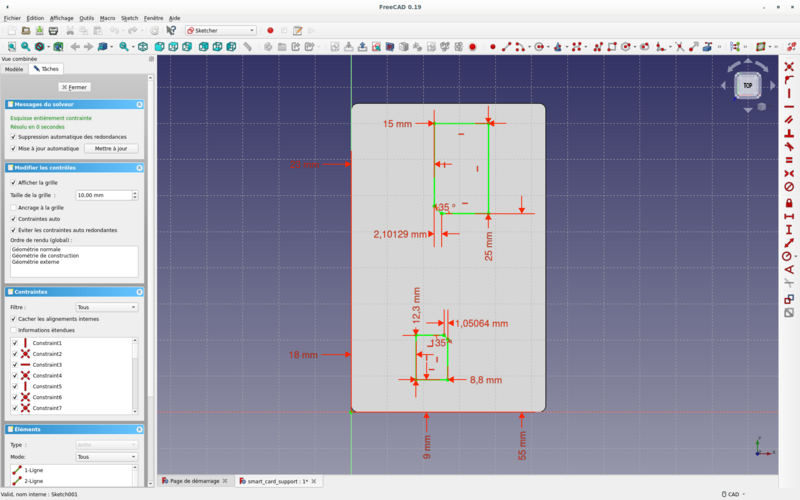
Task: Apply horizontal constraint tool
Action: coord(789,107)
